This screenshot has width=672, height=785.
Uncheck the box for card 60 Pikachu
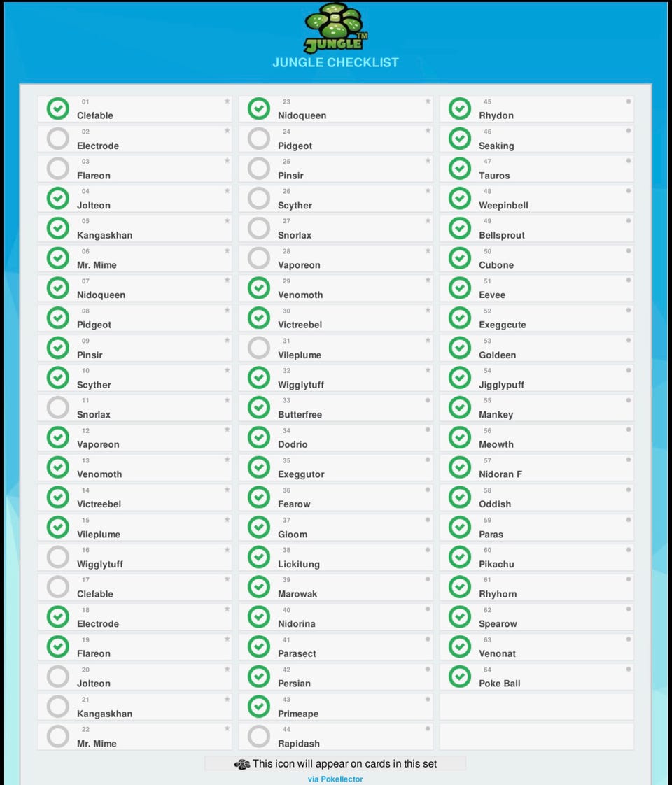coord(460,557)
